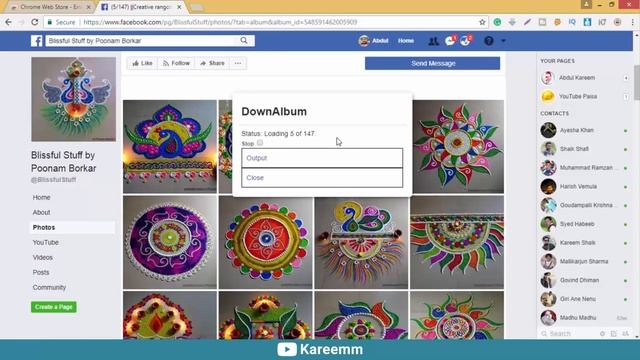The image size is (640, 360).
Task: Open the quick help question icon
Action: click(x=489, y=41)
